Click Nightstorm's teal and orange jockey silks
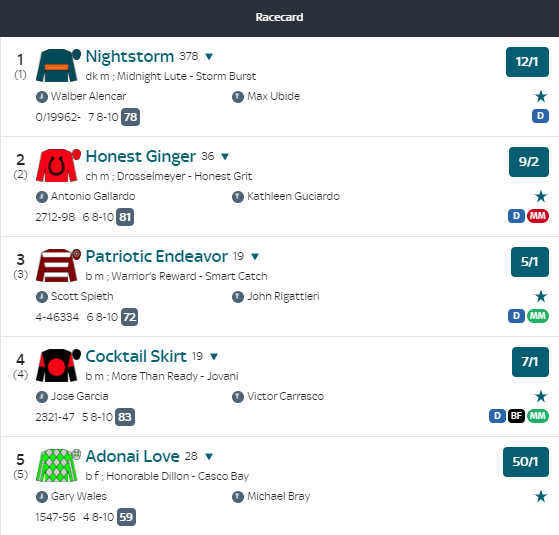The image size is (559, 535). coord(58,65)
